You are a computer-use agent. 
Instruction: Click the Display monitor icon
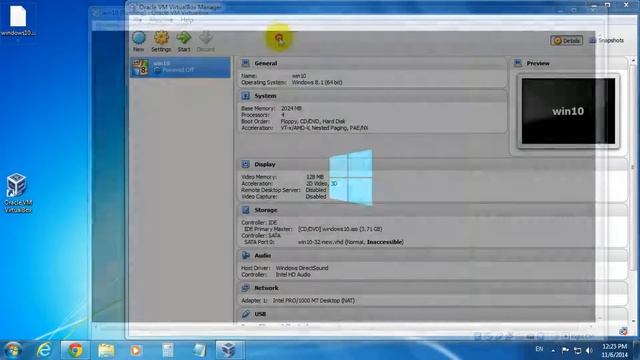coord(245,164)
